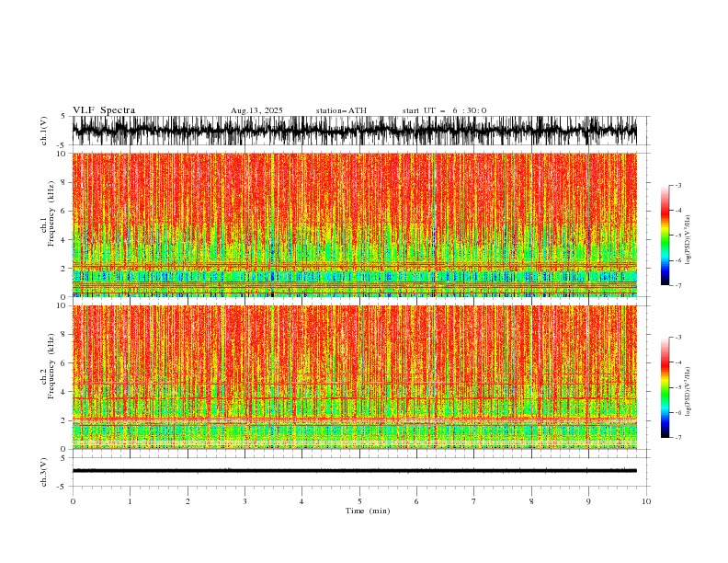Click the "-3" value atop ch.1 colorbar
This screenshot has height=563, width=728.
(x=678, y=185)
